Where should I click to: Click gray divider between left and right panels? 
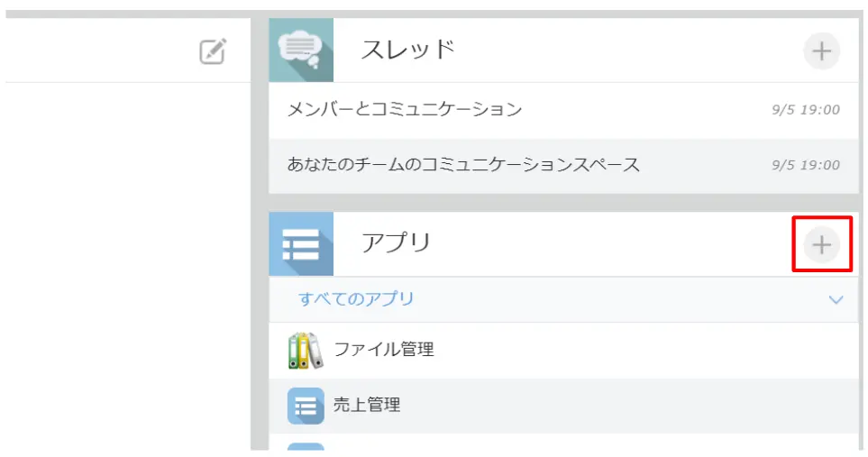[x=260, y=270]
